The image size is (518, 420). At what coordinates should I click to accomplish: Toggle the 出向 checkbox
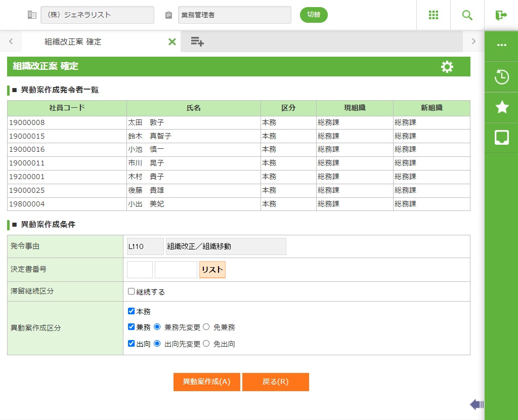coord(132,344)
